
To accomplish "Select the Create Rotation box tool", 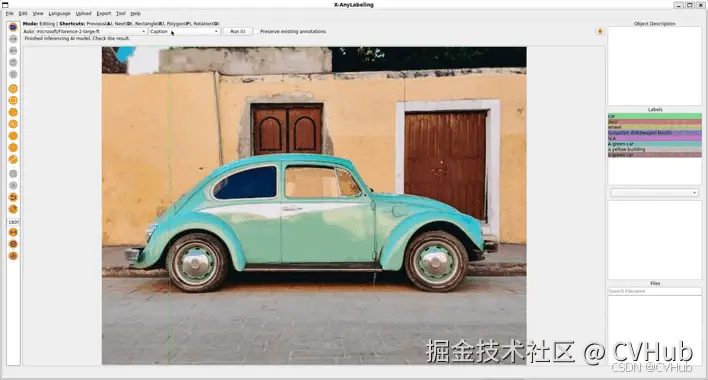I will [x=13, y=112].
